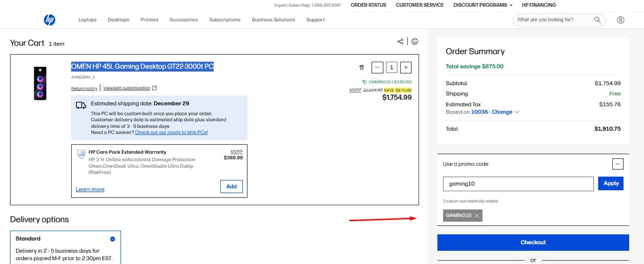Change the tax ZIP code 10036
Viewport: 644px width, 264px height.
click(495, 112)
